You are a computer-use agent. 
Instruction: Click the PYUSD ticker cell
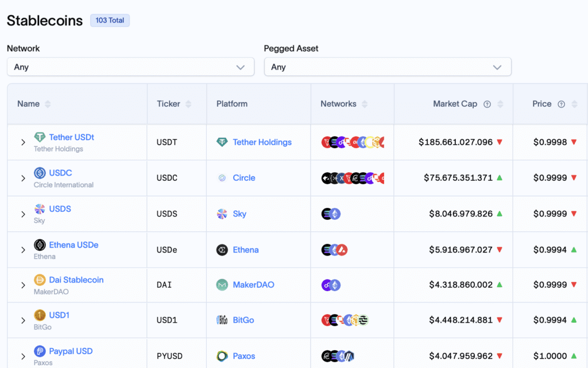coord(169,356)
